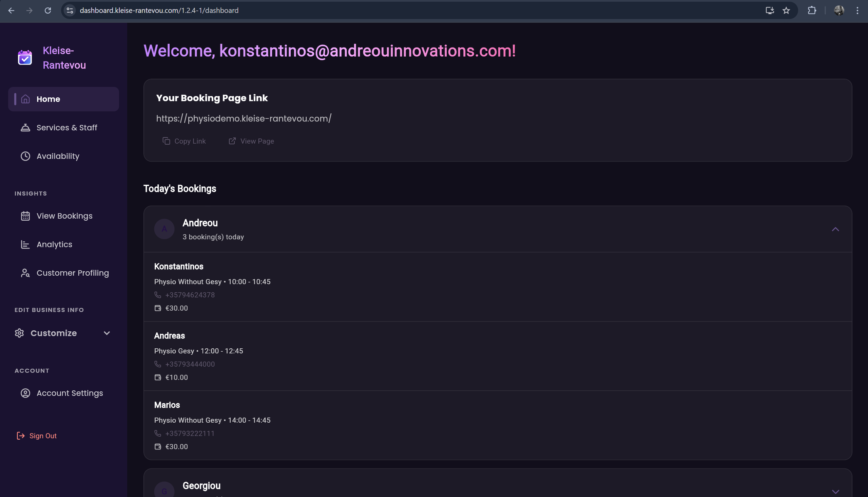
Task: Click the Account Settings user circle icon
Action: tap(25, 393)
